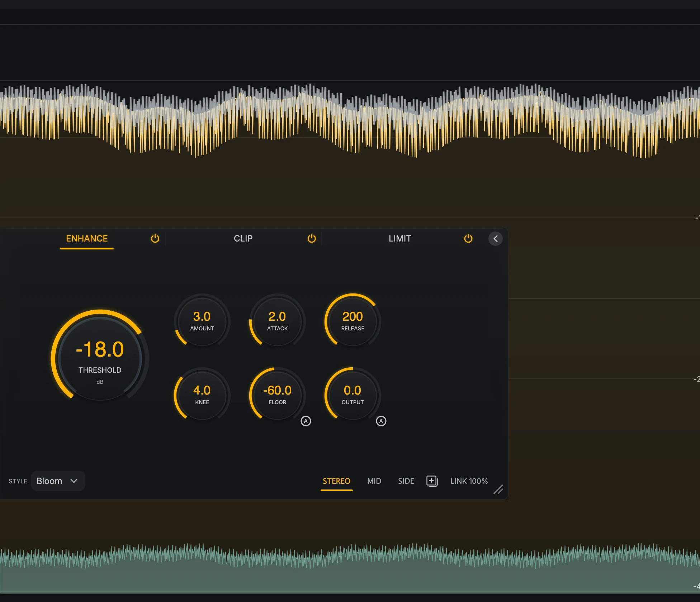Screen dimensions: 700x602
Task: Click the LINK 100% control
Action: pos(469,481)
